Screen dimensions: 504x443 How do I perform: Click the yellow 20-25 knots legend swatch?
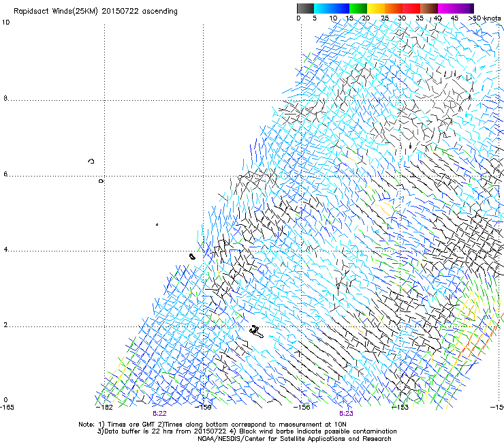pos(376,8)
